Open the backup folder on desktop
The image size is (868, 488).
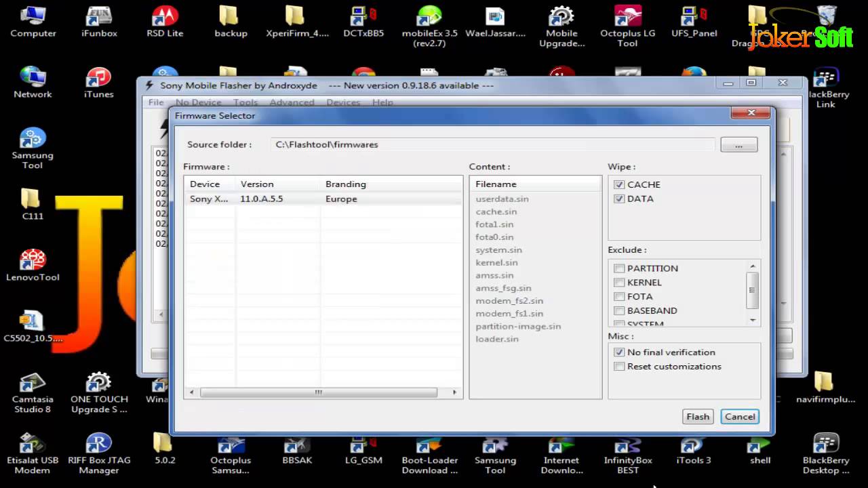(x=231, y=22)
